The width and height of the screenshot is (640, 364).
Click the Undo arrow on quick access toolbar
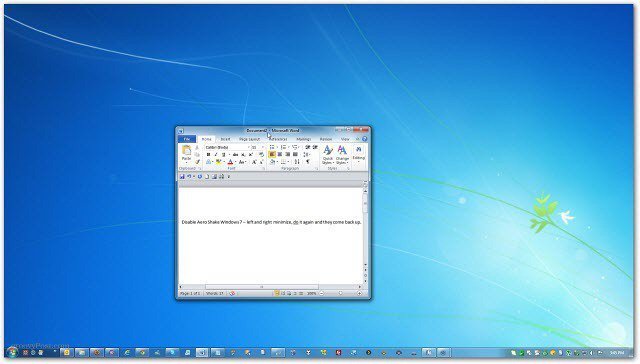click(189, 177)
